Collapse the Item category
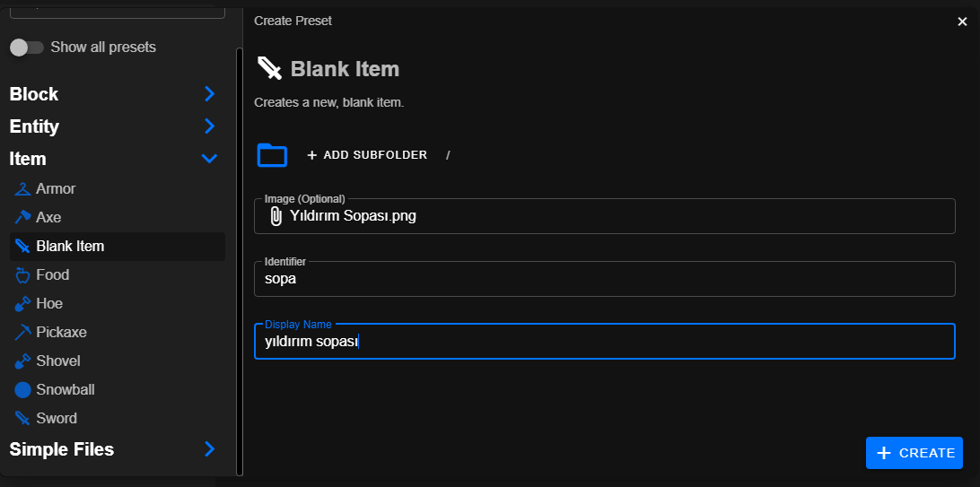The height and width of the screenshot is (487, 980). (x=209, y=159)
